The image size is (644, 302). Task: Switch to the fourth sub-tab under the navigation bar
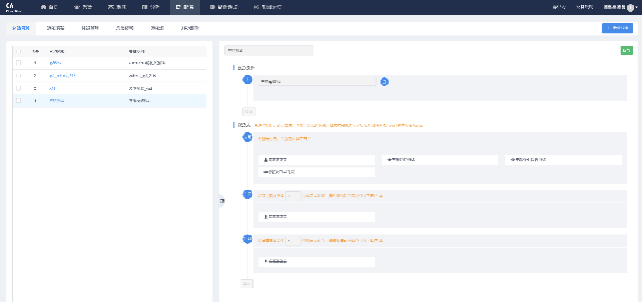click(124, 29)
